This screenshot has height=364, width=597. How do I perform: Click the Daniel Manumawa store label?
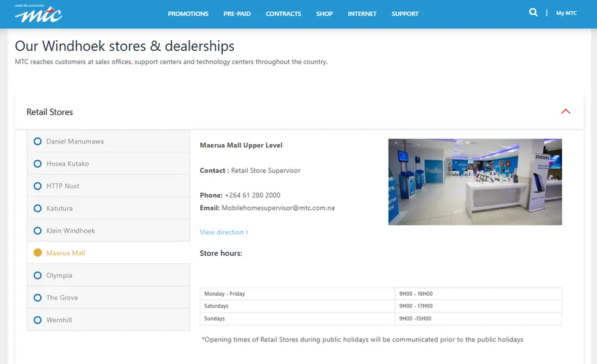click(x=75, y=142)
